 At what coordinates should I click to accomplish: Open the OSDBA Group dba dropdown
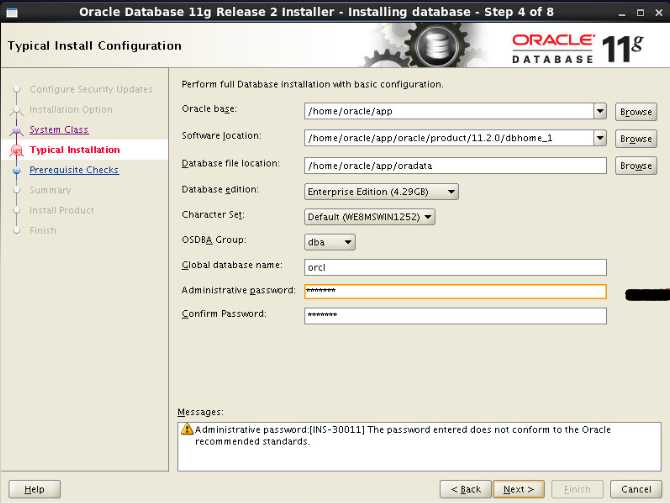point(329,242)
